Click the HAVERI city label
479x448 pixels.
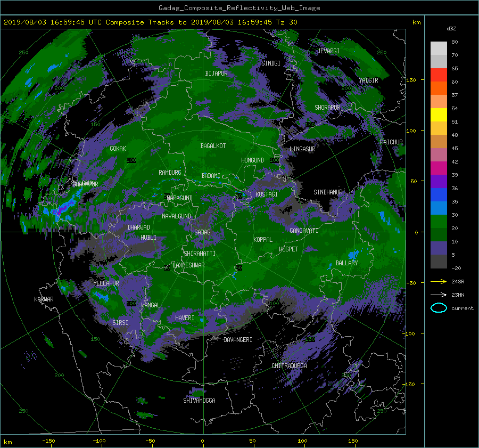pyautogui.click(x=185, y=318)
